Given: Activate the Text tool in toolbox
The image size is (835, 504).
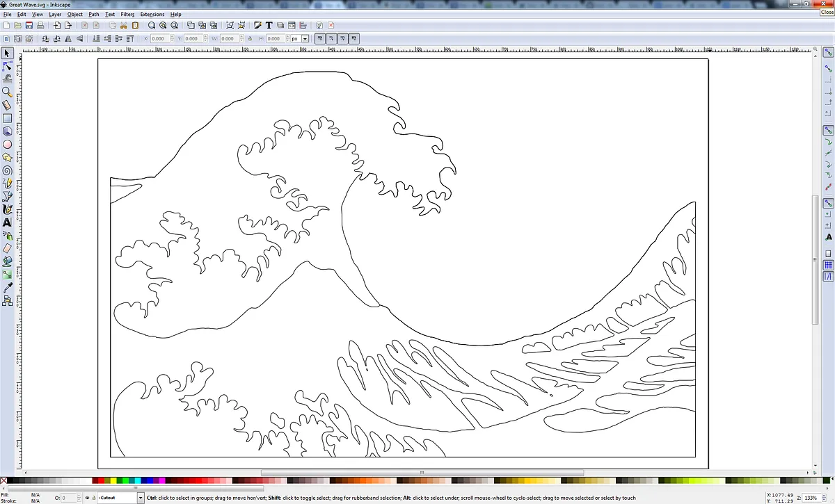Looking at the screenshot, I should click(x=8, y=222).
